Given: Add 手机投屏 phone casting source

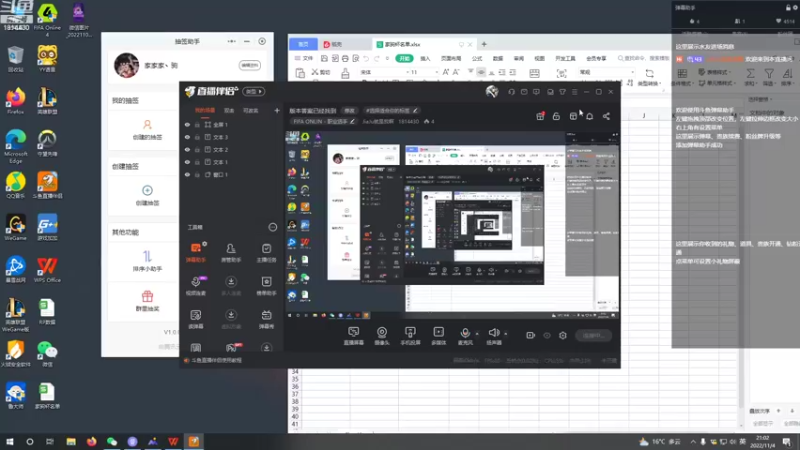Looking at the screenshot, I should pyautogui.click(x=410, y=336).
